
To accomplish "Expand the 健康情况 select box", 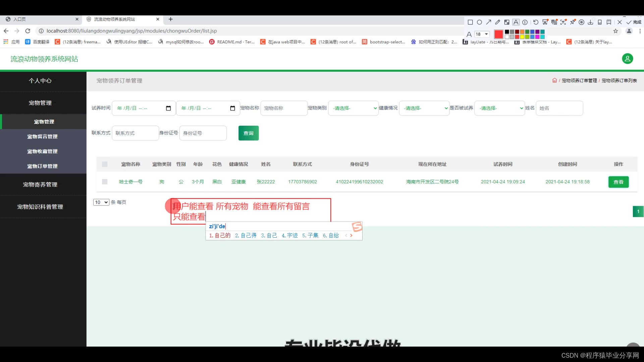I will click(x=424, y=108).
